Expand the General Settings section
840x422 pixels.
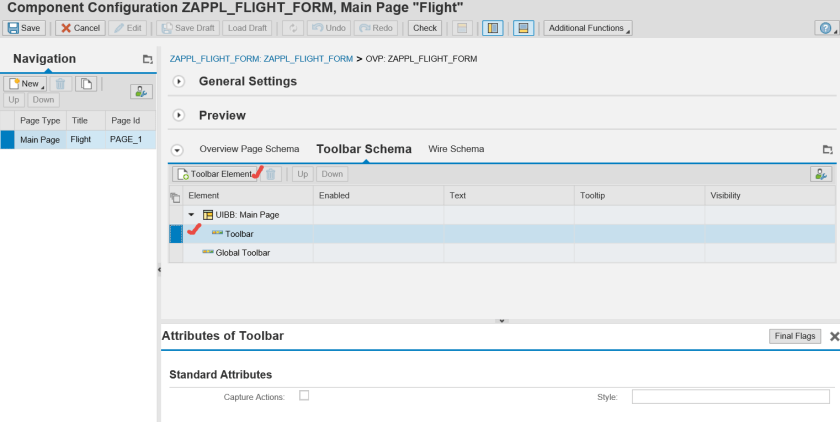pyautogui.click(x=178, y=82)
